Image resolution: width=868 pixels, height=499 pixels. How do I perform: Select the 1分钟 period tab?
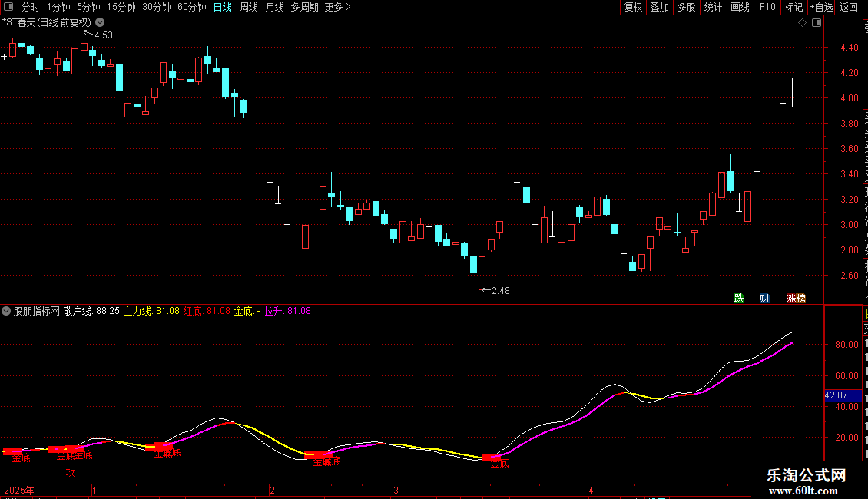tap(58, 7)
